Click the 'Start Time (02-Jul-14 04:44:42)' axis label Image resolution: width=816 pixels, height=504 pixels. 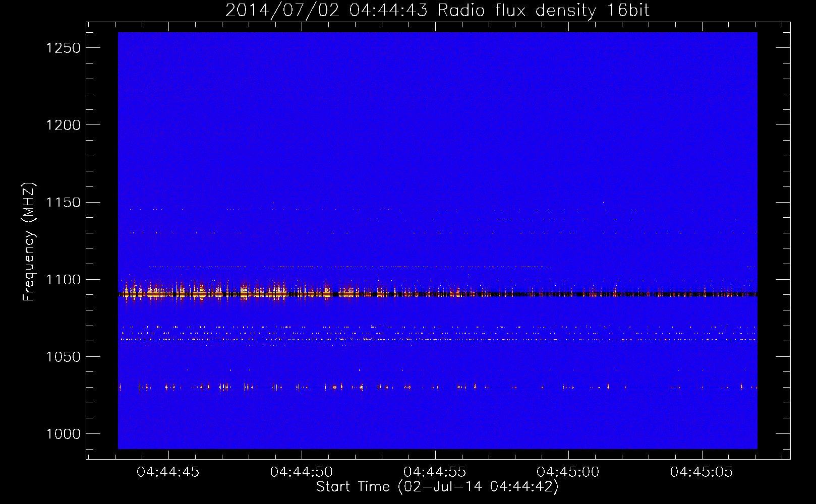pos(437,487)
